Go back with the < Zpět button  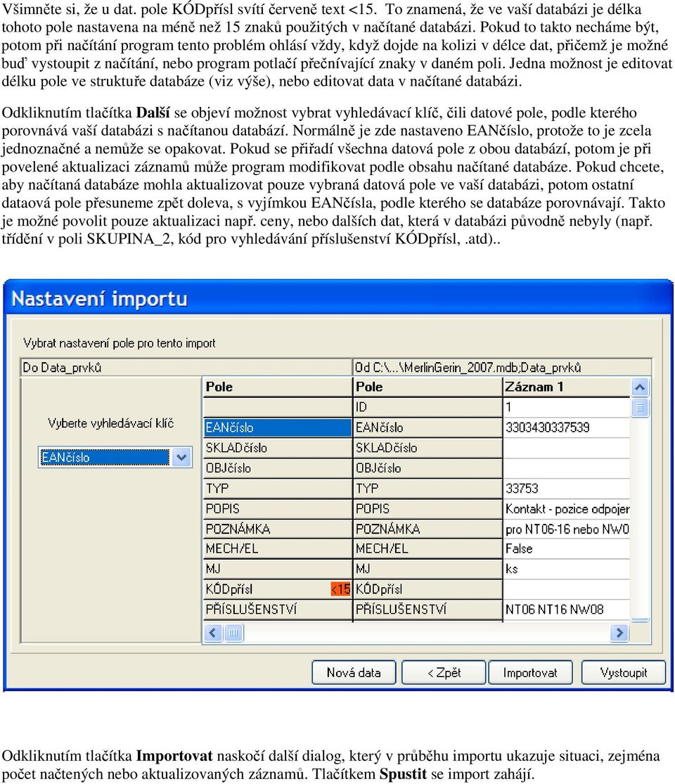click(x=444, y=672)
